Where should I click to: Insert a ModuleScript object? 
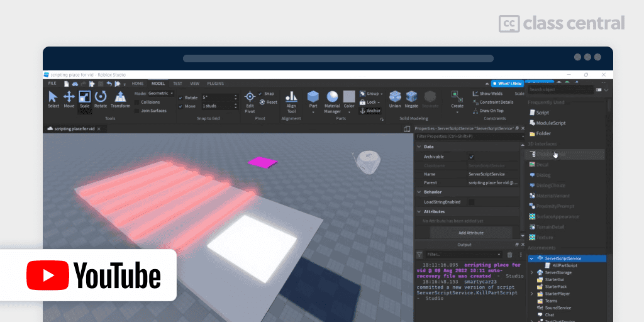click(548, 123)
